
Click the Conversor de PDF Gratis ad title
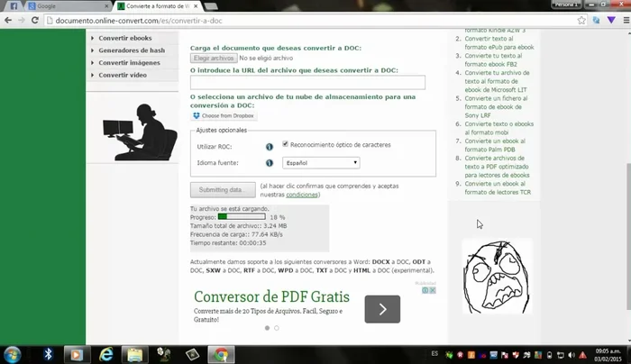[x=271, y=296]
